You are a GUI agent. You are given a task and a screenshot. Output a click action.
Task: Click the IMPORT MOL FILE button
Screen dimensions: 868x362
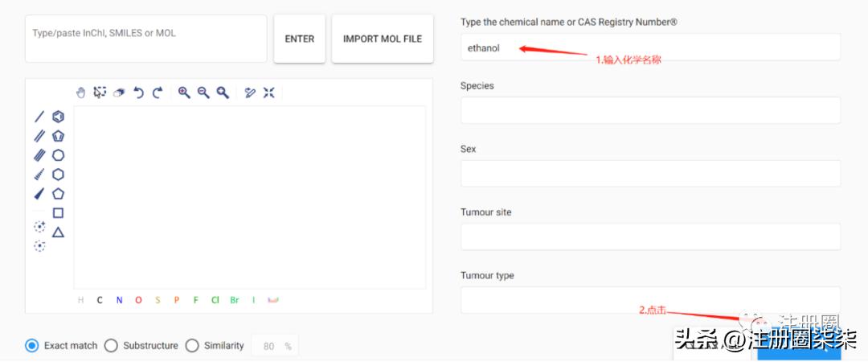click(x=382, y=39)
